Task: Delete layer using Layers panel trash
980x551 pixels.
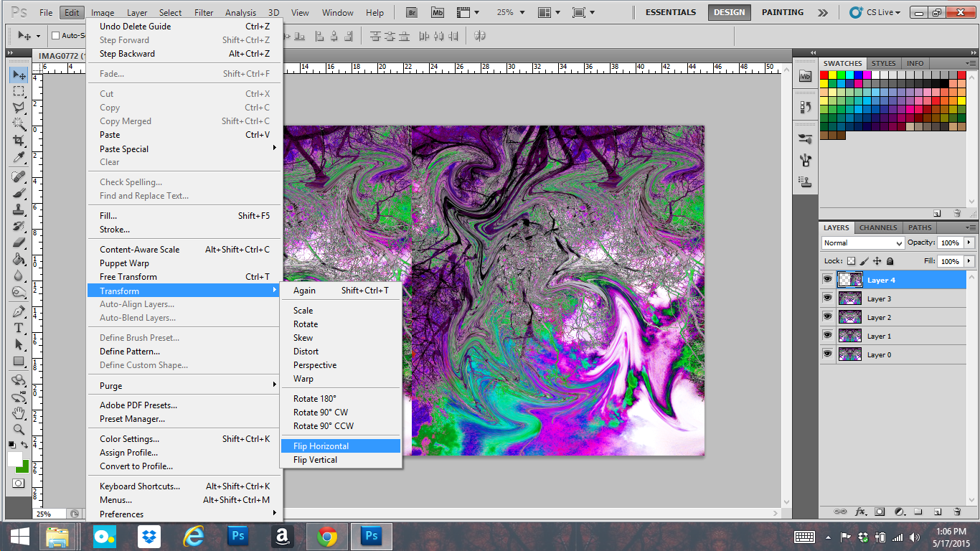Action: click(957, 512)
